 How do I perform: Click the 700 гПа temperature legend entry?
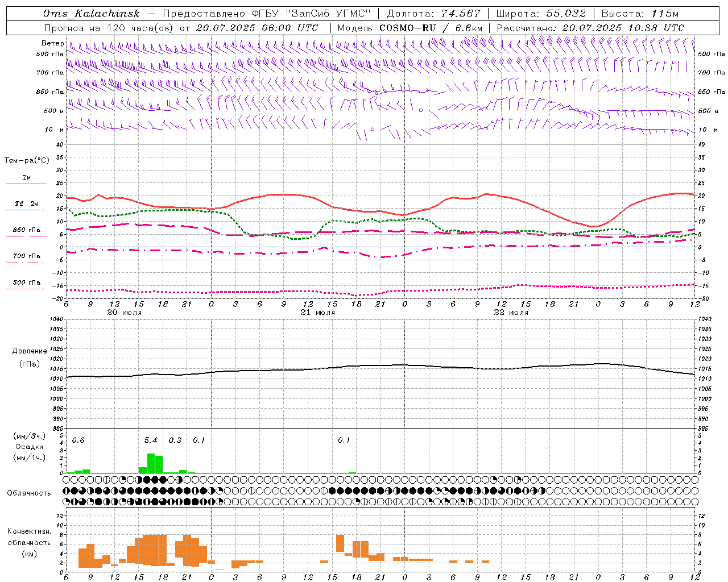pyautogui.click(x=26, y=256)
